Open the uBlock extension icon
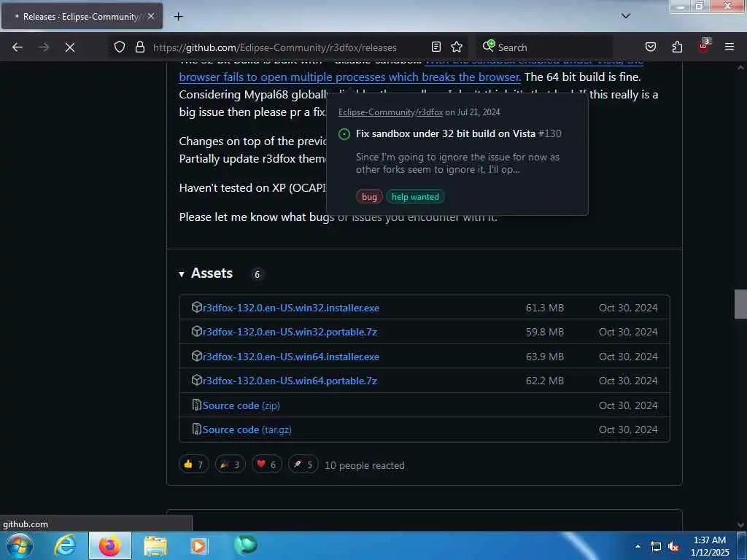Screen dimensions: 747x560 (x=703, y=46)
